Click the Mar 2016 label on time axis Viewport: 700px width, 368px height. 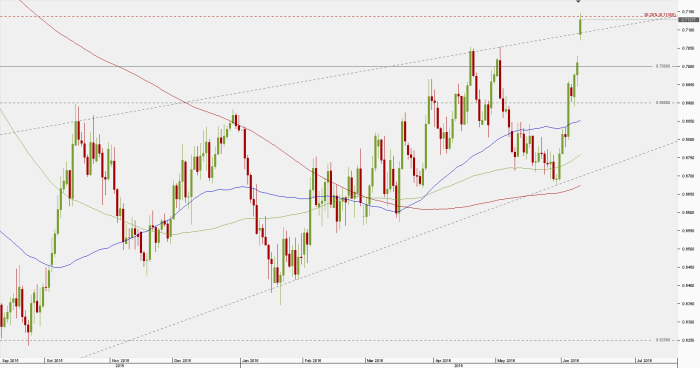375,360
